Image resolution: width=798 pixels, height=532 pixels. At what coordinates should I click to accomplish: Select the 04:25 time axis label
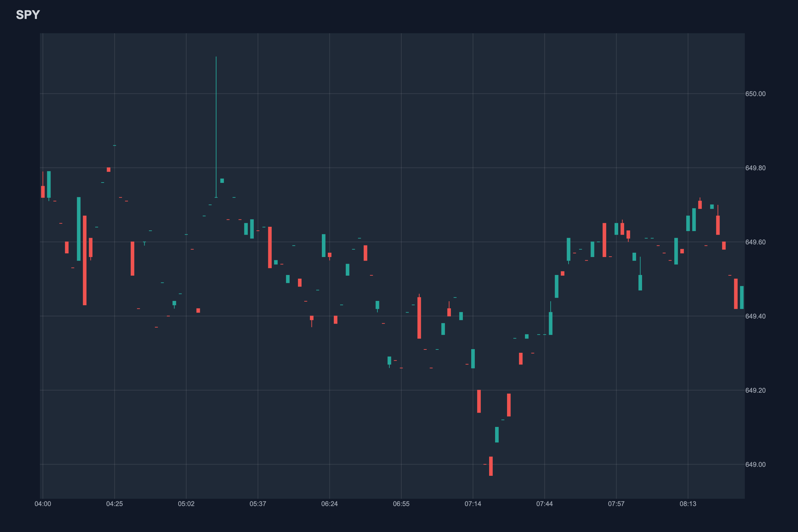click(114, 504)
